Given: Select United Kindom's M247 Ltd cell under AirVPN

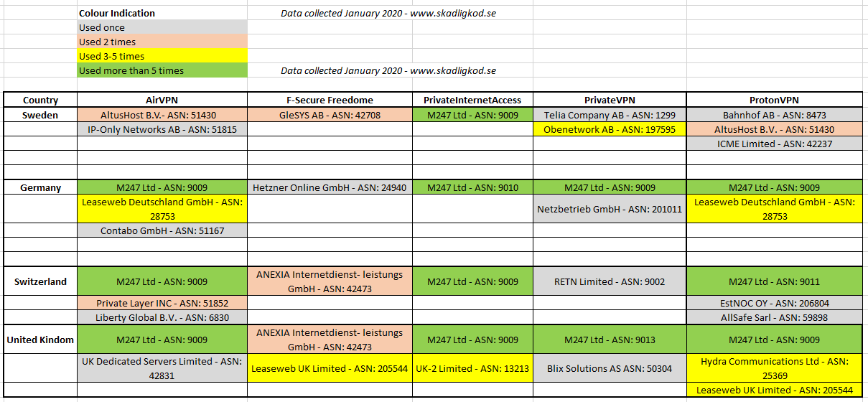Looking at the screenshot, I should coord(162,340).
